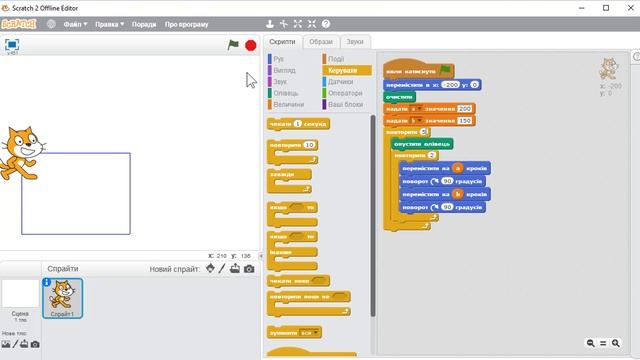640x360 pixels.
Task: Open the sprite info 'i' badge
Action: click(47, 282)
